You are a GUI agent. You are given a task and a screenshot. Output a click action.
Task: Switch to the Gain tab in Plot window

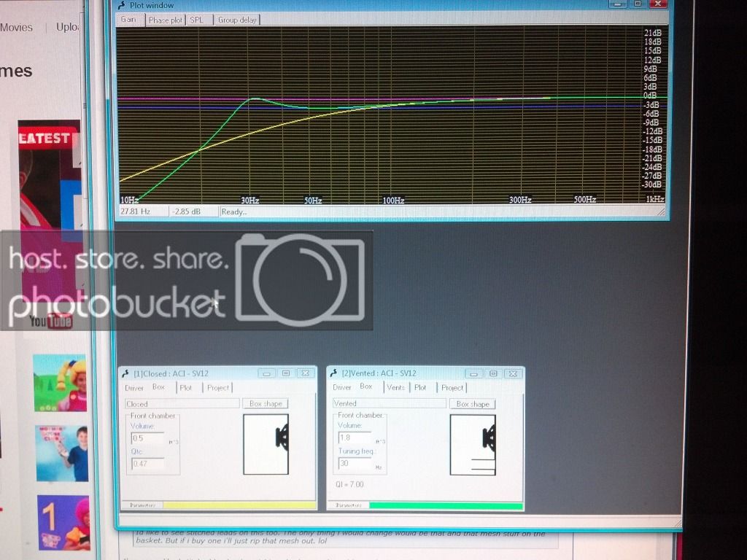click(128, 20)
